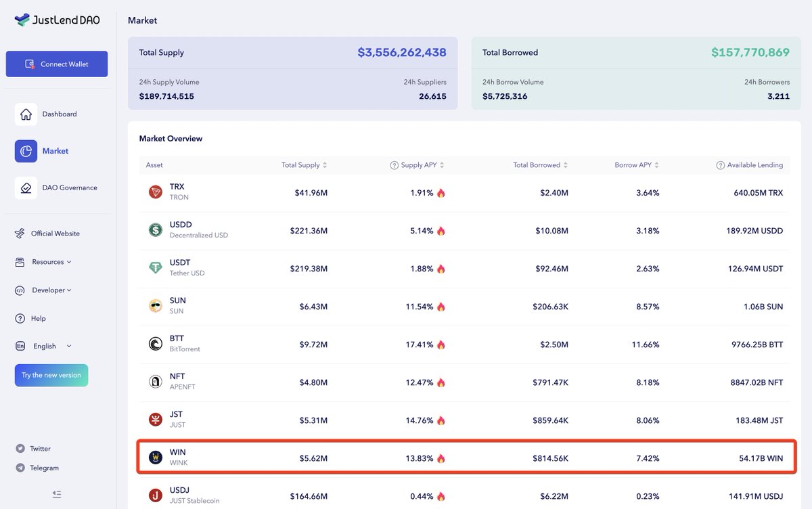Open the Telegram link
The width and height of the screenshot is (812, 509).
pyautogui.click(x=44, y=468)
